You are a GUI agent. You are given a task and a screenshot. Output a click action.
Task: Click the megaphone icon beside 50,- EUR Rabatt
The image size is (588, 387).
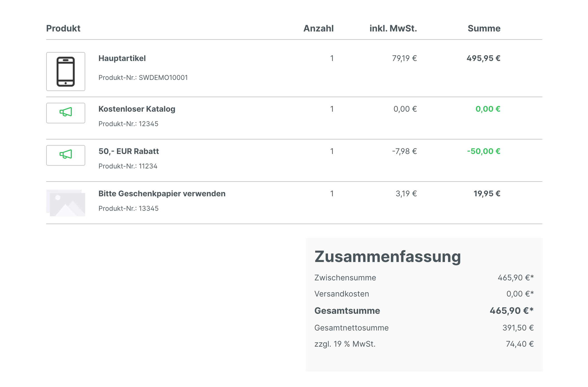(66, 154)
